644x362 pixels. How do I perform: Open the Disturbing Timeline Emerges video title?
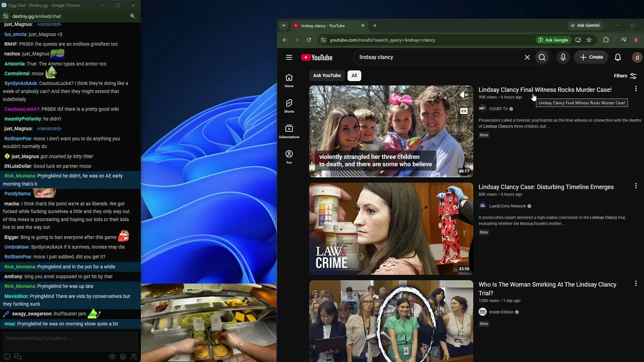pyautogui.click(x=546, y=187)
